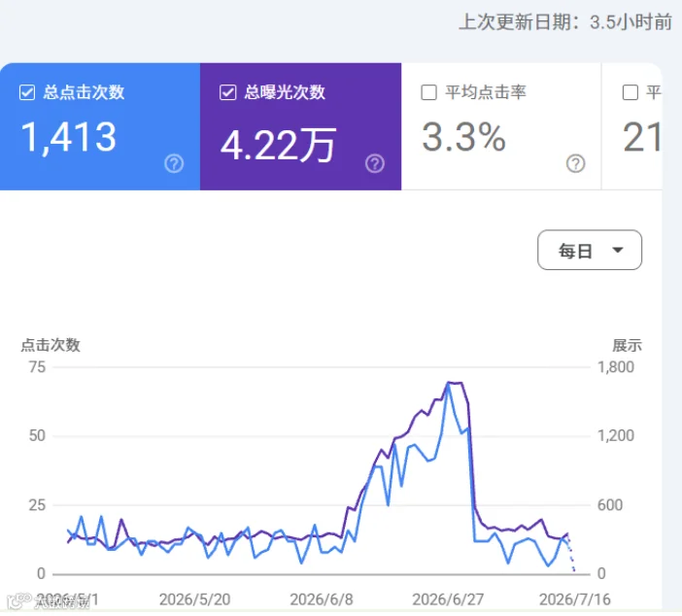Viewport: 682px width, 616px height.
Task: Click the 展示 right axis label
Action: pos(627,345)
